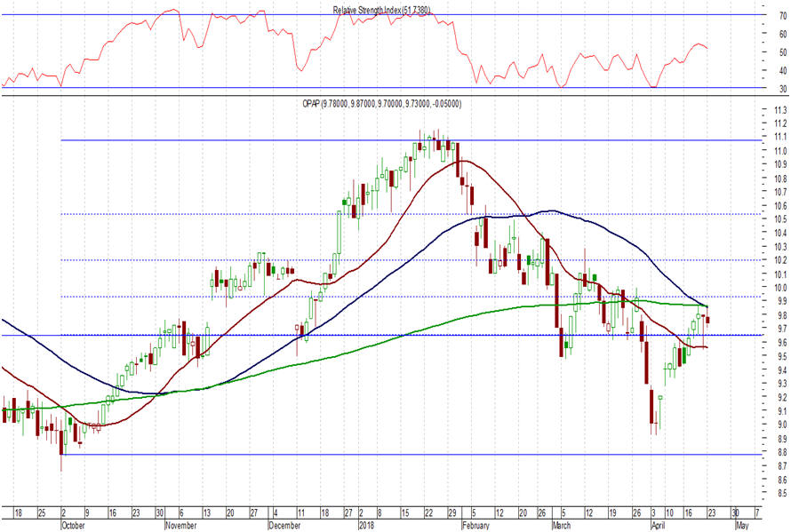Image resolution: width=791 pixels, height=532 pixels.
Task: Click price axis label 8.5
Action: click(782, 493)
